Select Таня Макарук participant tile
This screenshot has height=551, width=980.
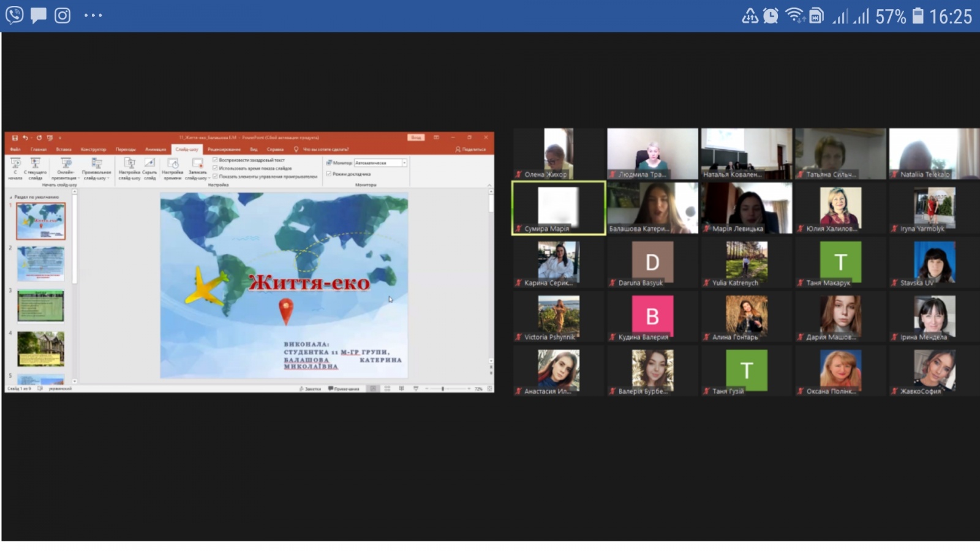click(x=840, y=263)
